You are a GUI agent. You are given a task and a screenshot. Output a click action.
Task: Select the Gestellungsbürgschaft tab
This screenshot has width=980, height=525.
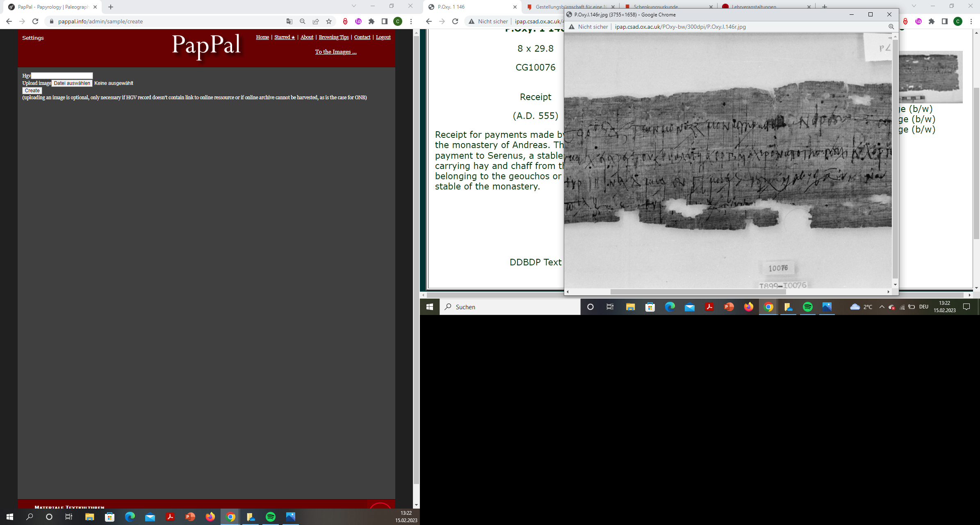coord(571,7)
